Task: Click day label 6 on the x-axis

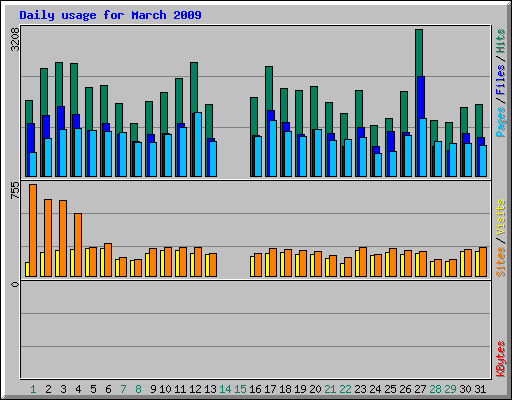Action: (x=108, y=389)
